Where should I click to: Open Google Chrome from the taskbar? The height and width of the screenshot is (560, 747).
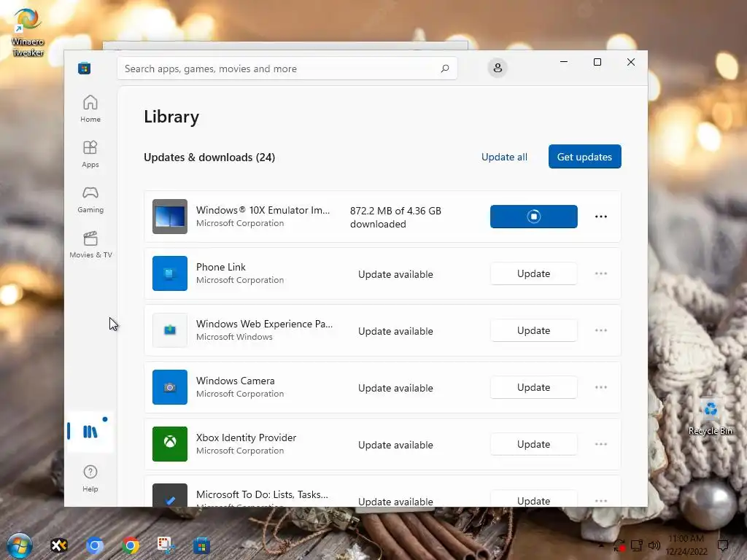(130, 545)
